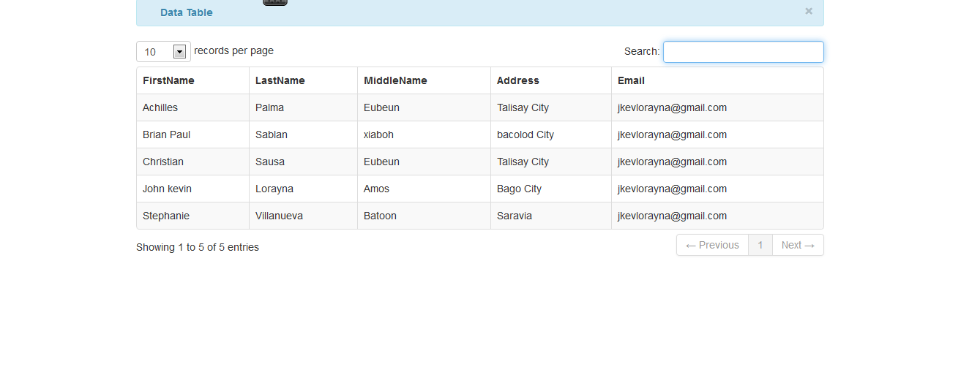Select page 1 in pagination
This screenshot has width=980, height=375.
760,245
